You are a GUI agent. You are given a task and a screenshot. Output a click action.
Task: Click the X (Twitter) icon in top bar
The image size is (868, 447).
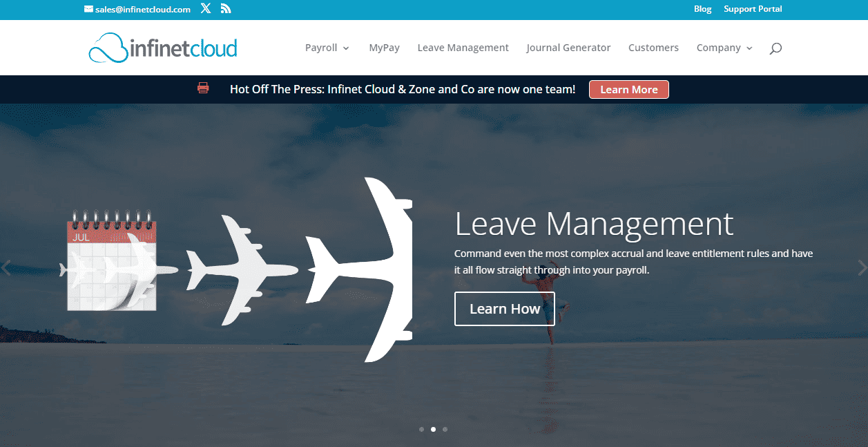(x=206, y=9)
